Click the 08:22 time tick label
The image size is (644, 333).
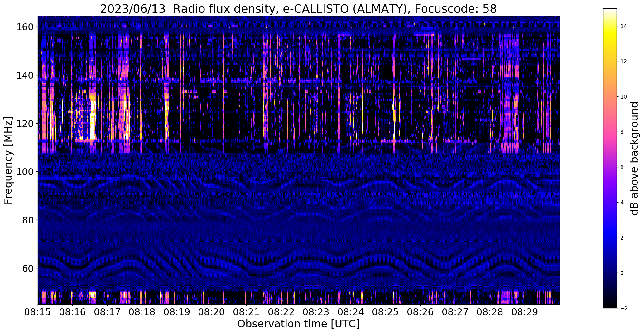(x=281, y=312)
